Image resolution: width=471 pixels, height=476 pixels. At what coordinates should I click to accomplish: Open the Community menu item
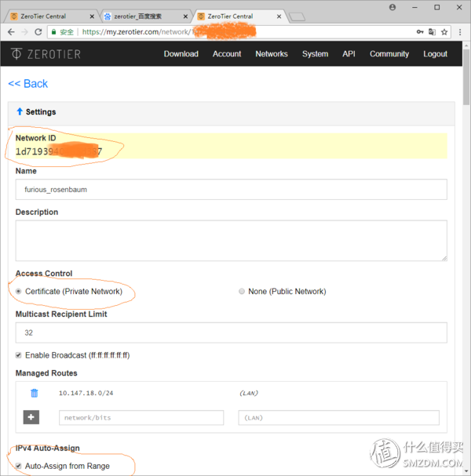(389, 54)
